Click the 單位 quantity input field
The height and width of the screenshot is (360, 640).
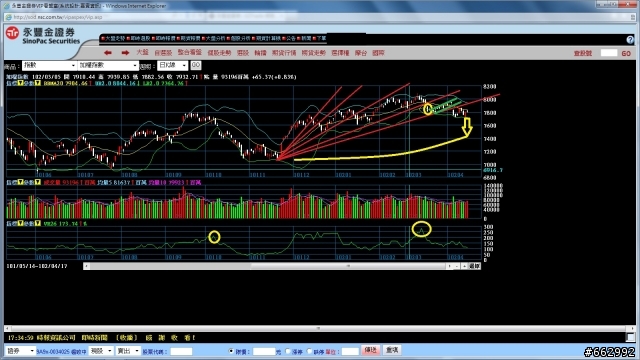tap(350, 351)
